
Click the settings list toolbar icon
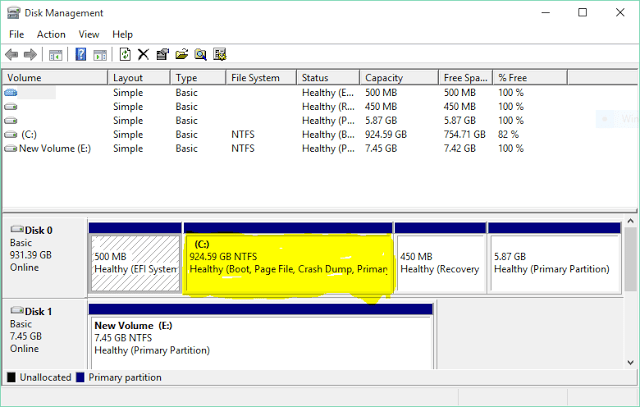click(x=220, y=54)
